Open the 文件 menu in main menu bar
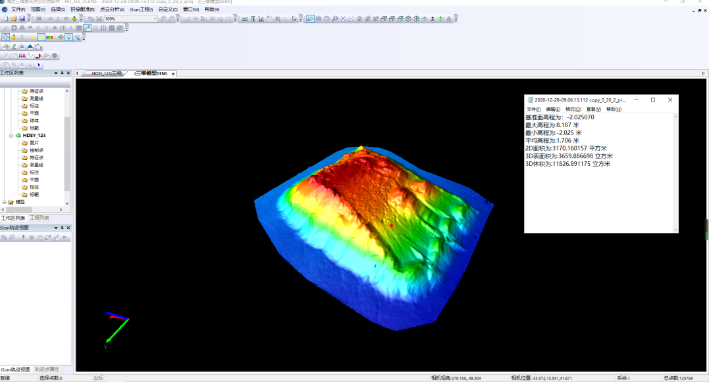Screen dimensions: 709x385 [18, 9]
